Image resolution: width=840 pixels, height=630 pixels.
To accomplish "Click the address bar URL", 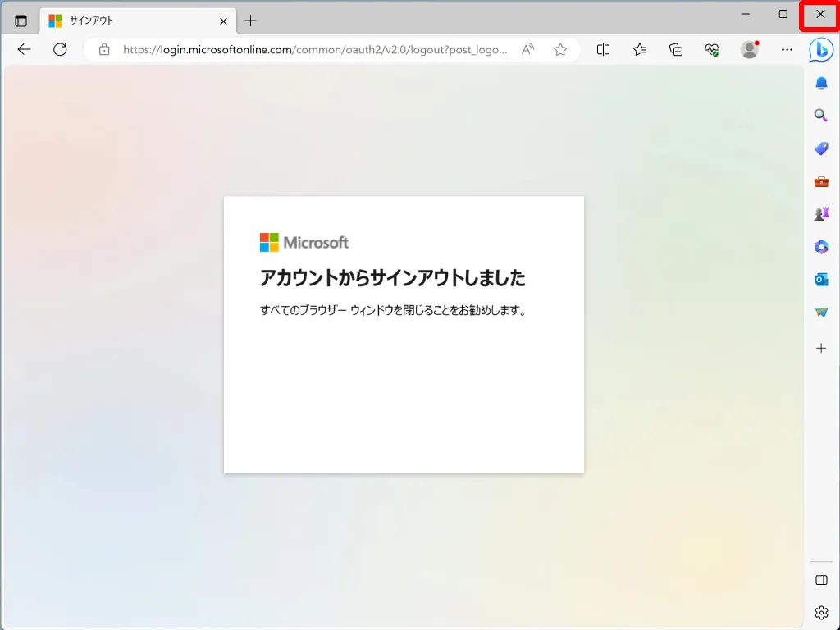I will pyautogui.click(x=315, y=50).
